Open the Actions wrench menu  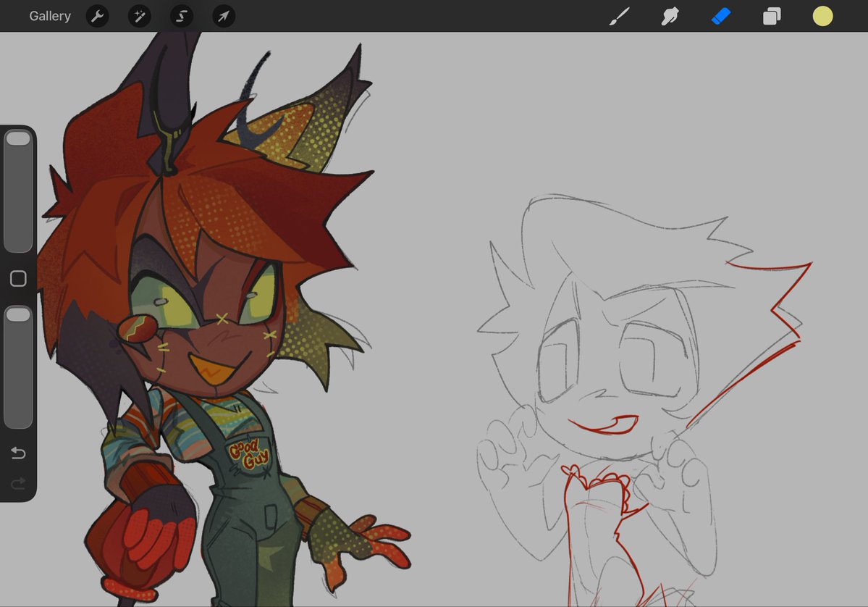98,16
